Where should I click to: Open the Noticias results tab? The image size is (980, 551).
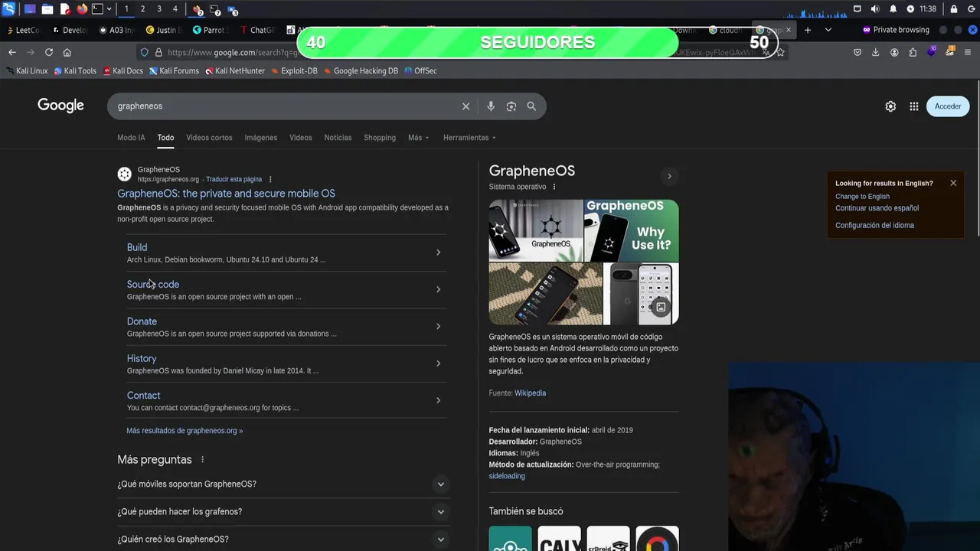338,138
